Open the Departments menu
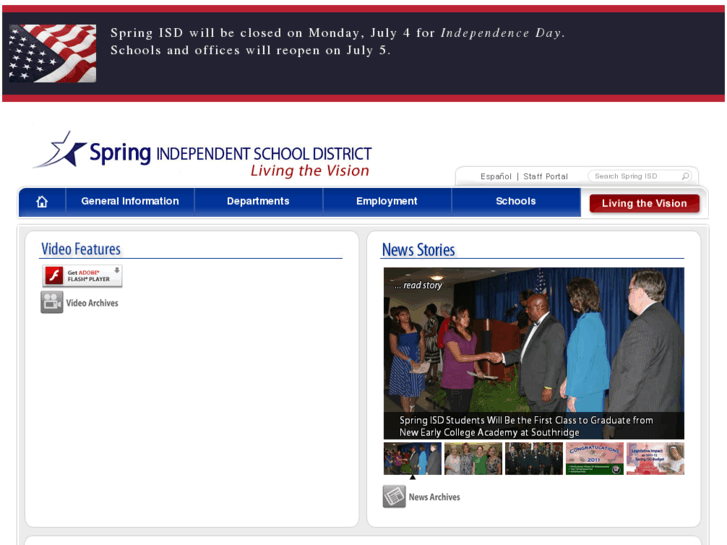 point(258,201)
